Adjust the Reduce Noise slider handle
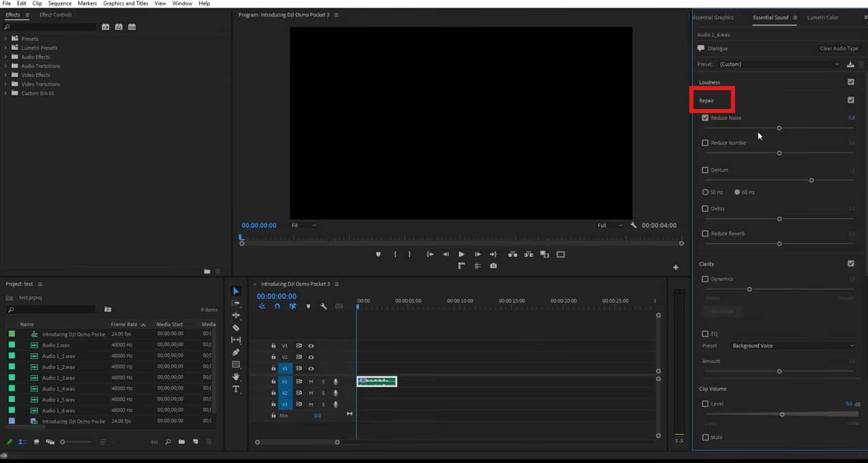 click(779, 128)
